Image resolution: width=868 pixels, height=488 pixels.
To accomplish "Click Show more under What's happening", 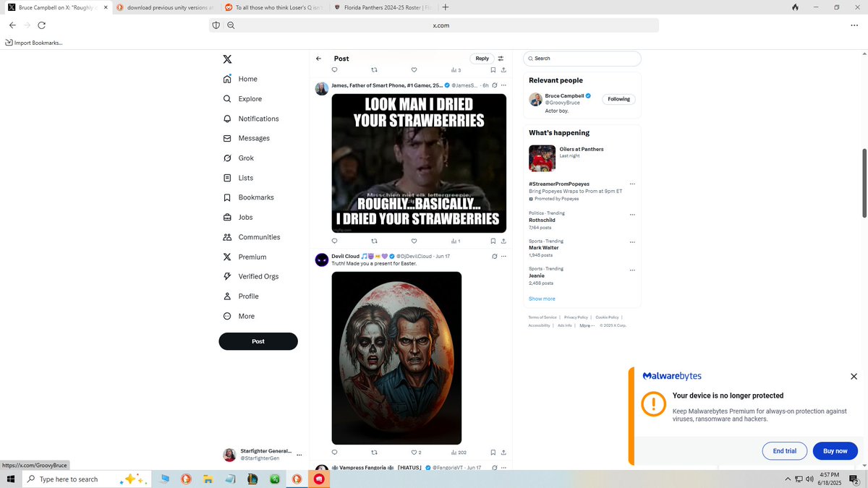I will pos(541,298).
